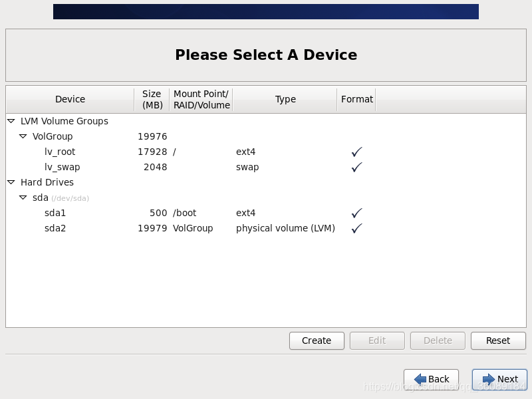Click the Size (MB) column header
Screen dimensions: 532x399
coord(152,99)
